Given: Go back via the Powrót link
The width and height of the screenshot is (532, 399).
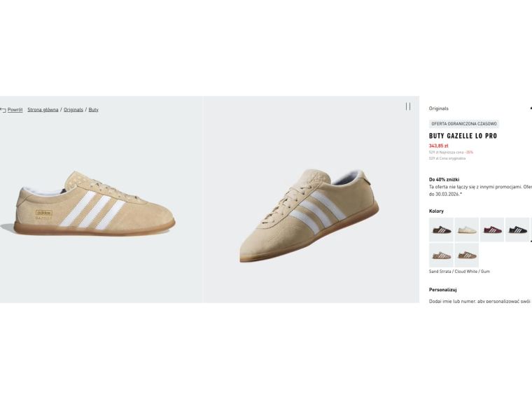Looking at the screenshot, I should [15, 110].
